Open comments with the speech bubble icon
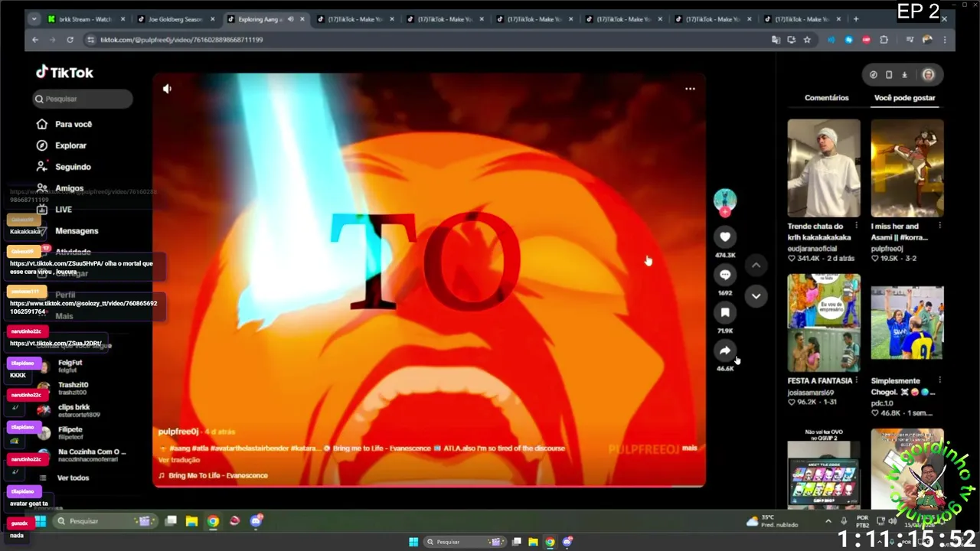This screenshot has height=551, width=980. click(725, 275)
